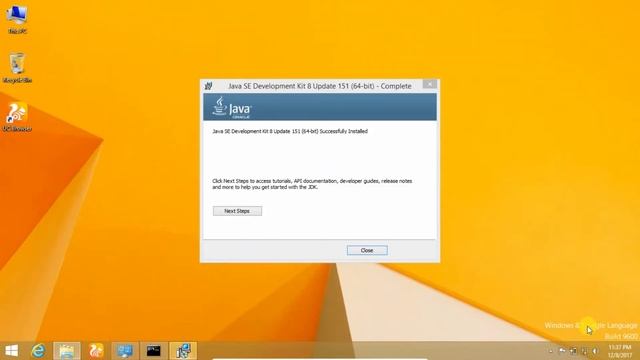Click the Close button in the Java installer

point(367,250)
